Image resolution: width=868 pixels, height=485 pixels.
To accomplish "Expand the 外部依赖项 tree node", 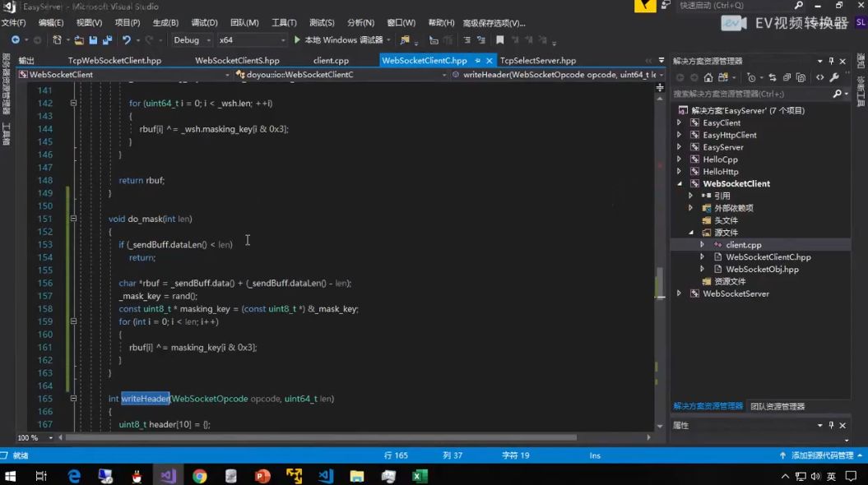I will [691, 207].
